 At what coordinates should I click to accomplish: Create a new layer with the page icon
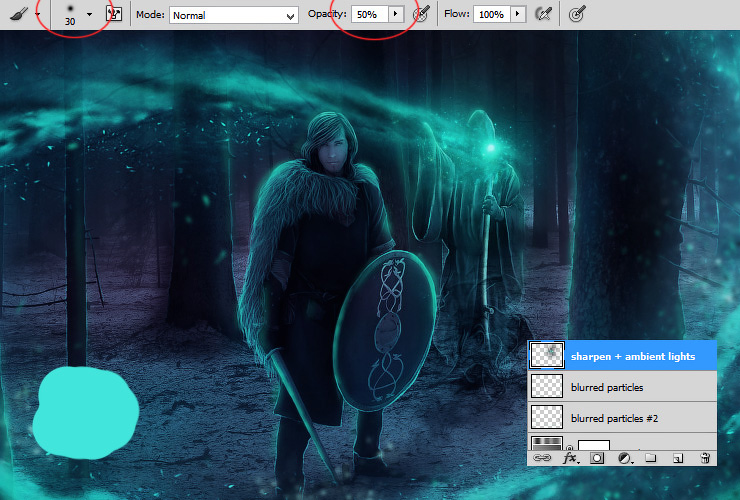678,458
